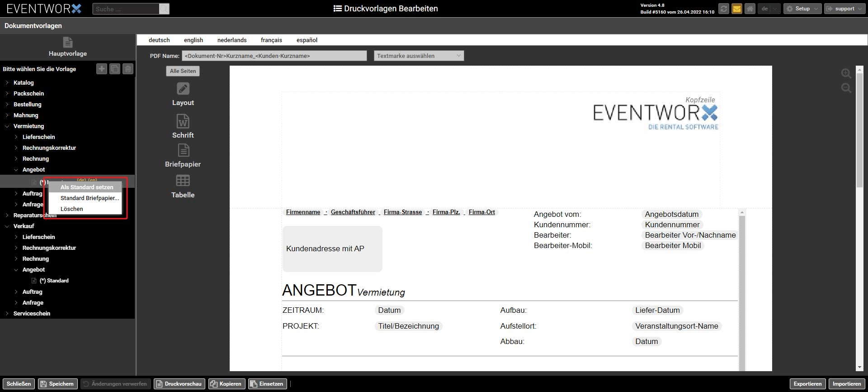Click the Druckvorschau button

179,384
